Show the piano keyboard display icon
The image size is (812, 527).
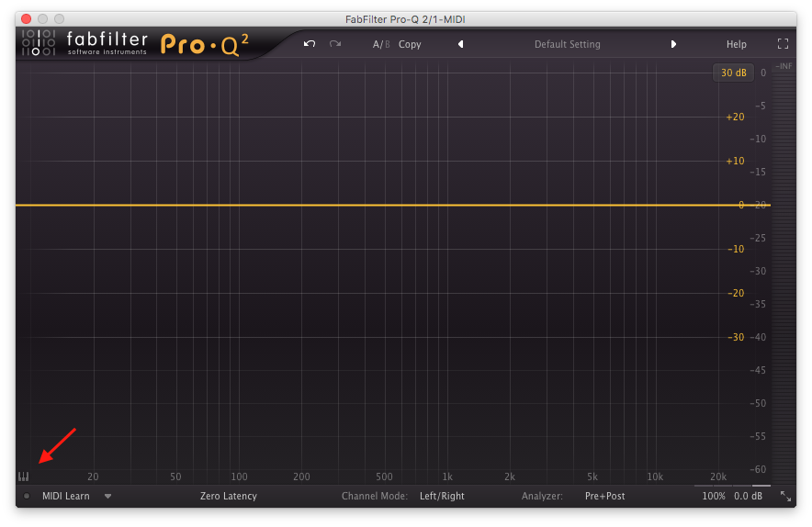pos(23,477)
